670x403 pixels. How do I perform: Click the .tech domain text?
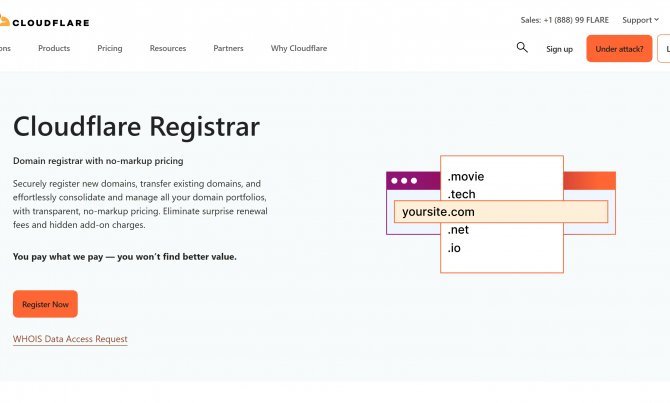coord(461,194)
